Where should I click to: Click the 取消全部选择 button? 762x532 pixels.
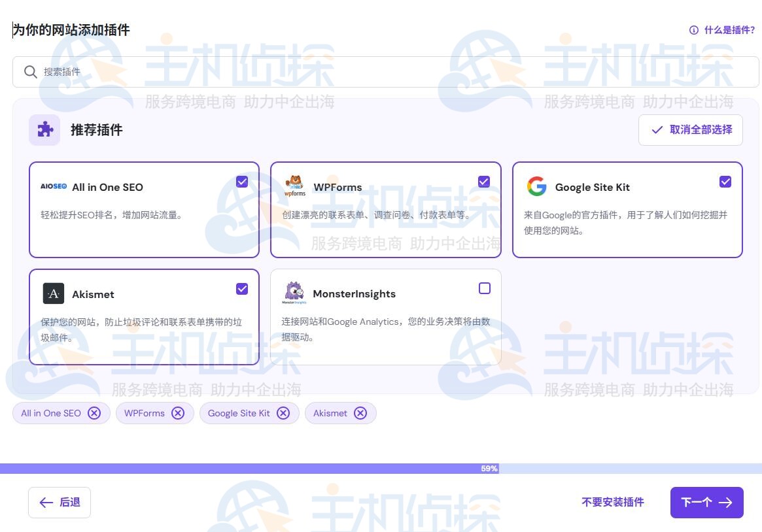pos(690,129)
